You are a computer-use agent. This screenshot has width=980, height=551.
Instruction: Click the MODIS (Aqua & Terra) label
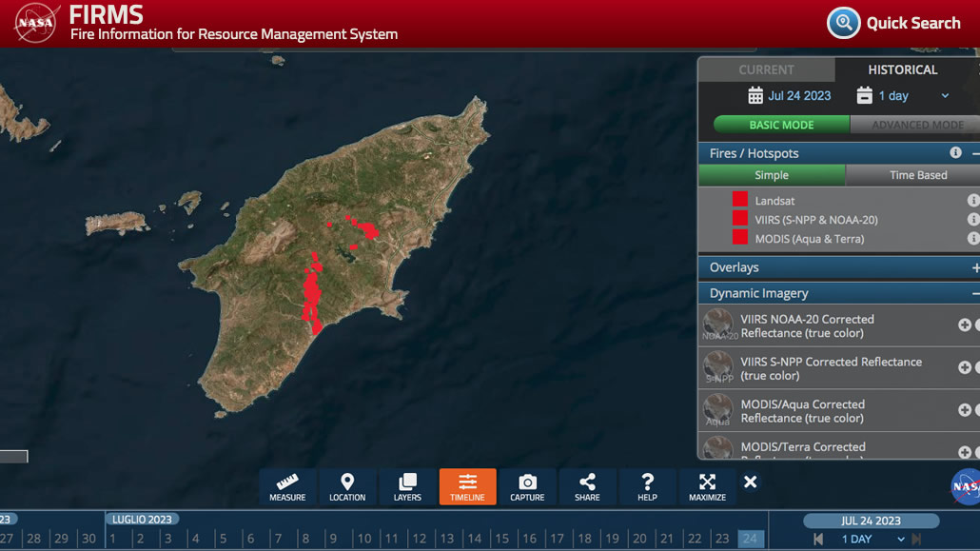(810, 239)
